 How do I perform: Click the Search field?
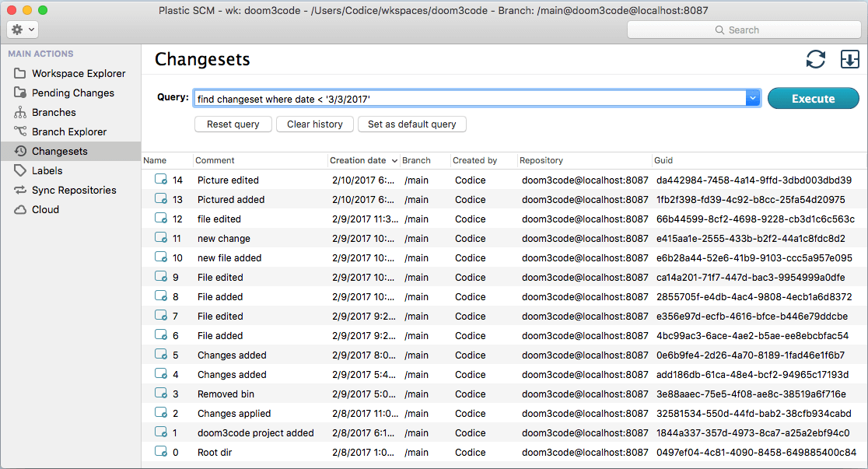[x=744, y=30]
